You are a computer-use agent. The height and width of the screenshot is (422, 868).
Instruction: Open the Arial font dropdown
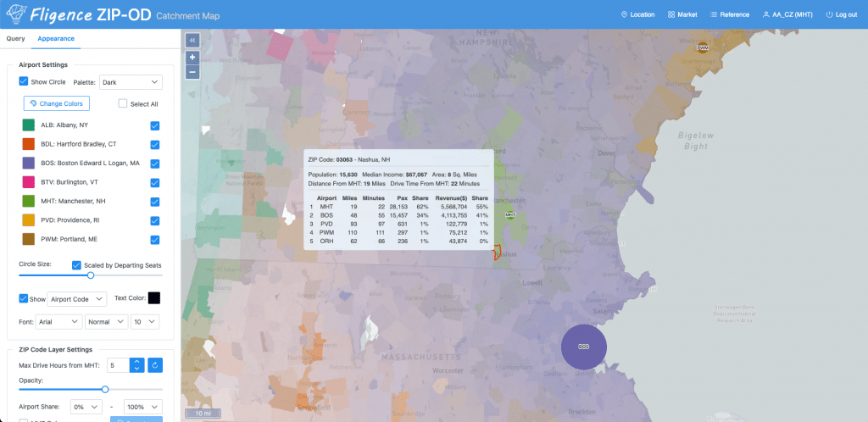[x=58, y=322]
